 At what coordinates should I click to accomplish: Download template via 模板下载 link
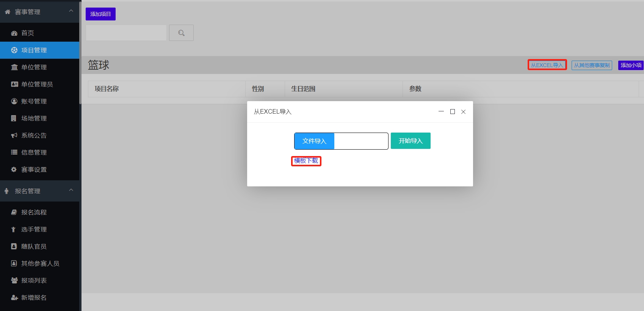(306, 161)
